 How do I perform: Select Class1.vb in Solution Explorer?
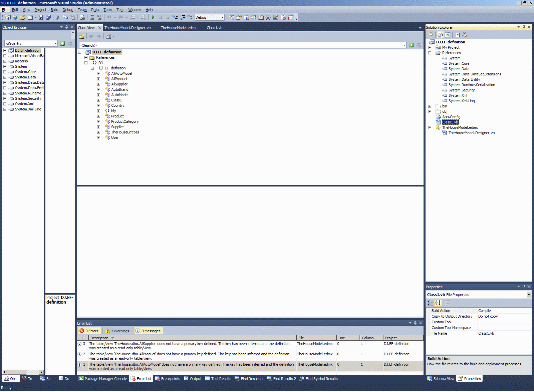[x=450, y=122]
